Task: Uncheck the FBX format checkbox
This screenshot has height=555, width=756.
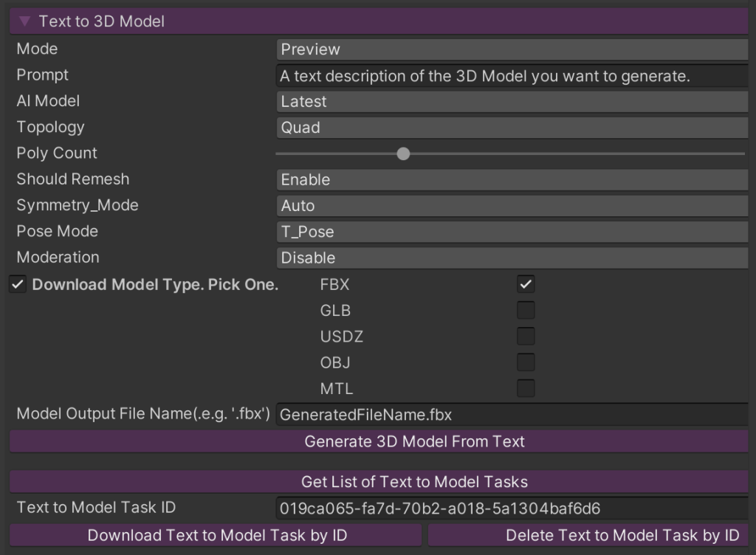Action: (x=526, y=284)
